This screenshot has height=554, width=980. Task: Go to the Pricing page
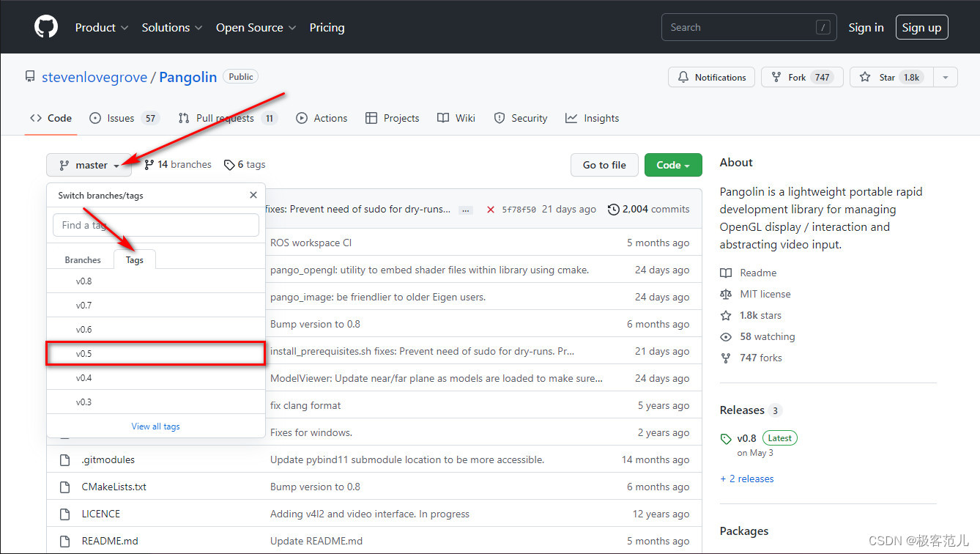[327, 27]
